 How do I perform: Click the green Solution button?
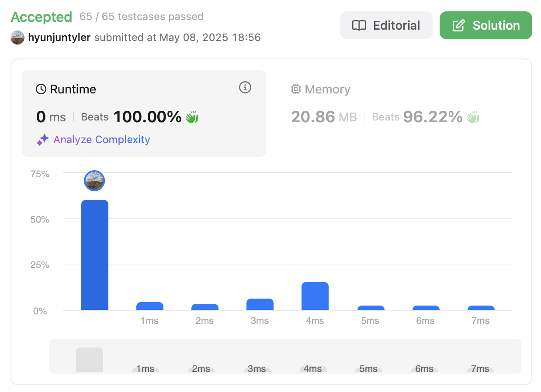[486, 25]
